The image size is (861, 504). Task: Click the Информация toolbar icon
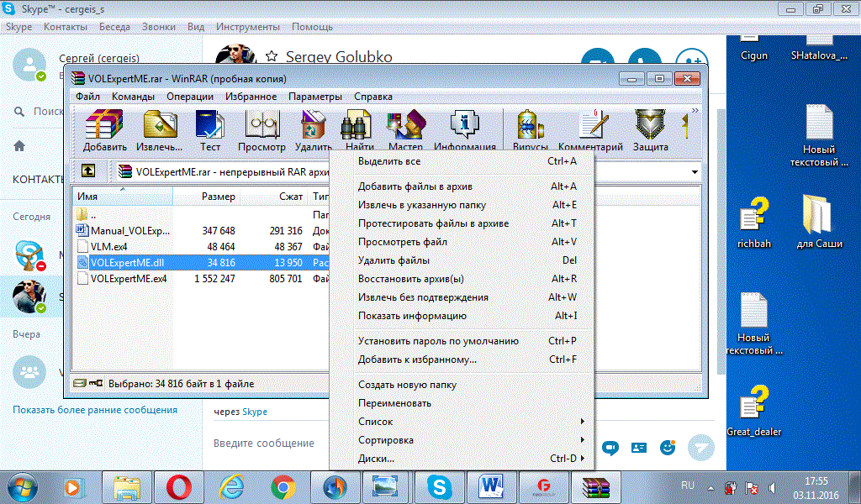pos(464,130)
